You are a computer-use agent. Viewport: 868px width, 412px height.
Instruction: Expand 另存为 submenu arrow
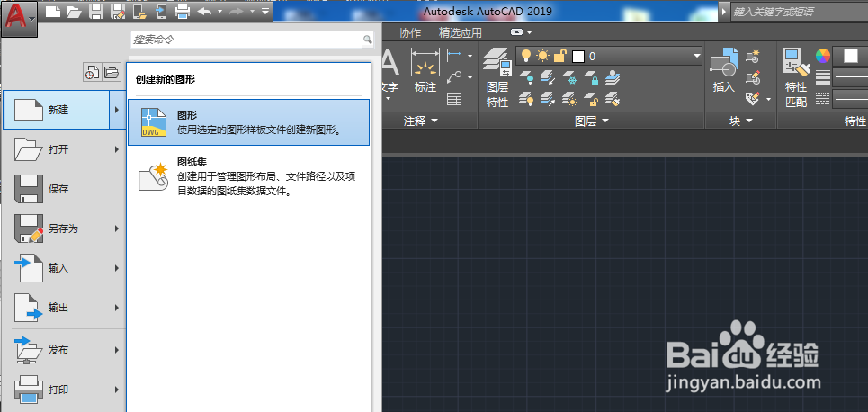pyautogui.click(x=117, y=228)
